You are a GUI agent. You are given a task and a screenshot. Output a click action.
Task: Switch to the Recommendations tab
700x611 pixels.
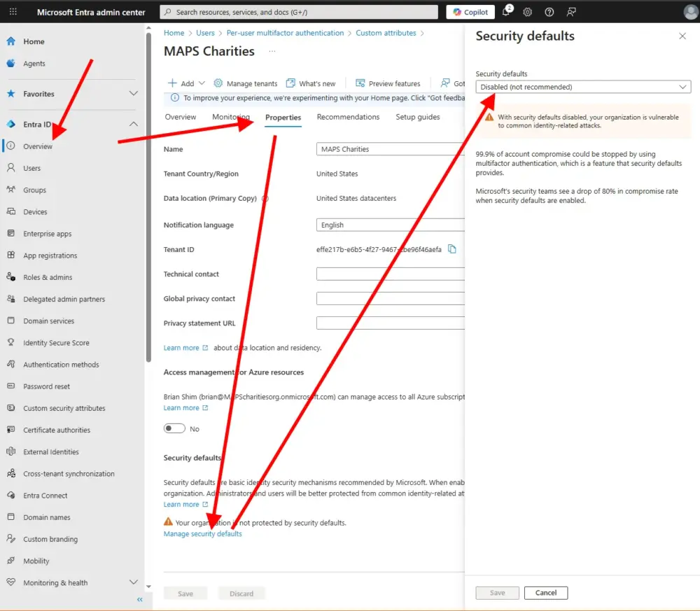(x=348, y=117)
